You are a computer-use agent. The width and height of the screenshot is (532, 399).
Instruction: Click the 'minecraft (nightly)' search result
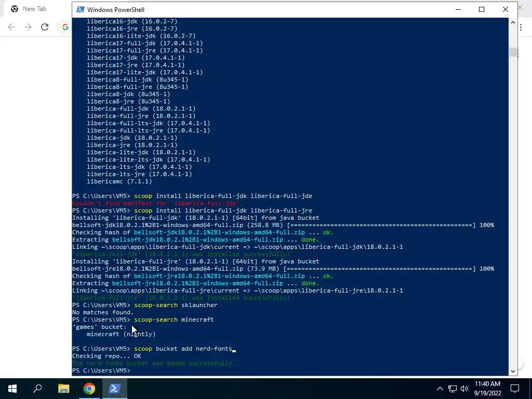coord(121,334)
